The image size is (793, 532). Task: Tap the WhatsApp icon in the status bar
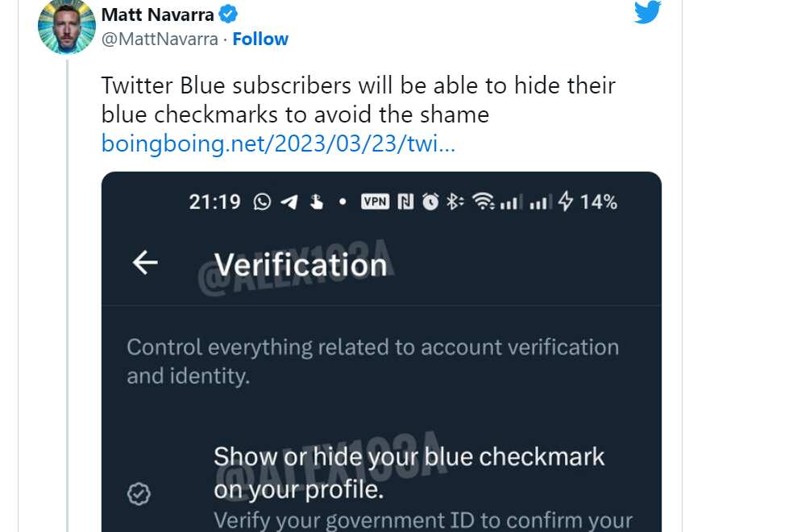[x=263, y=202]
